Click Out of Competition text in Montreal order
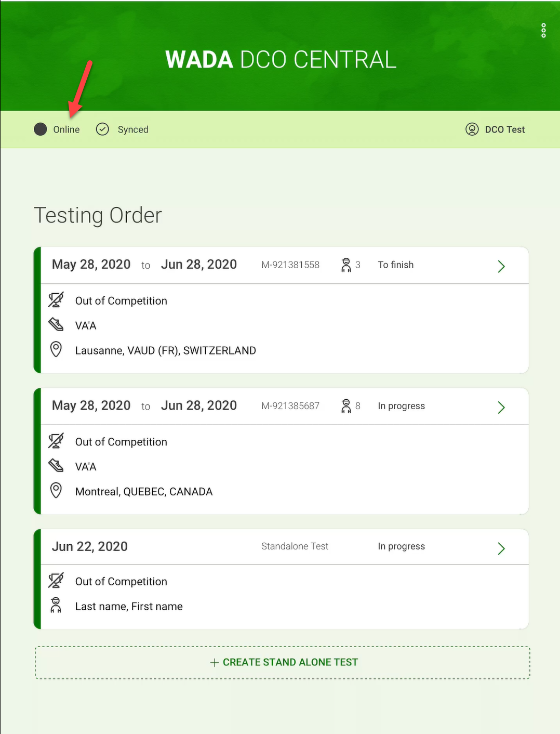Image resolution: width=560 pixels, height=734 pixels. click(x=121, y=442)
